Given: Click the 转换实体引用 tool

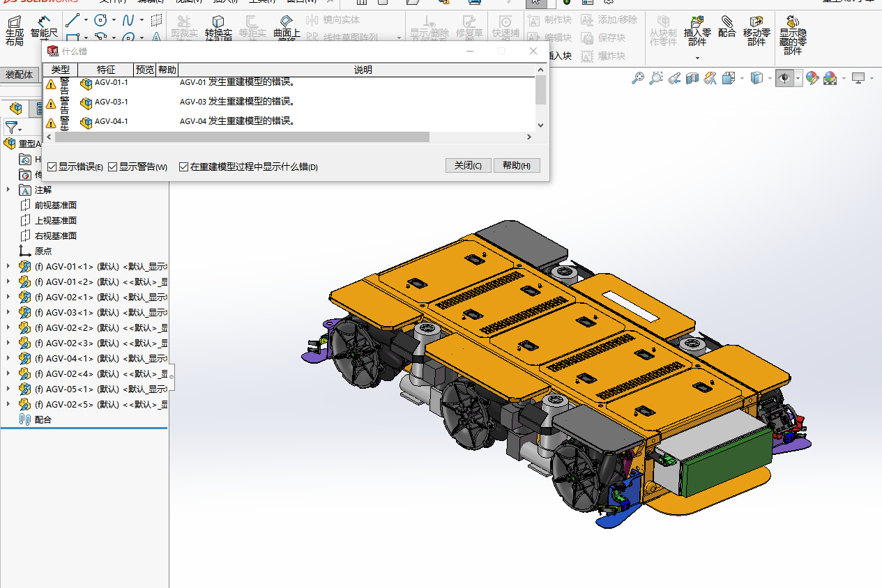Looking at the screenshot, I should [218, 29].
